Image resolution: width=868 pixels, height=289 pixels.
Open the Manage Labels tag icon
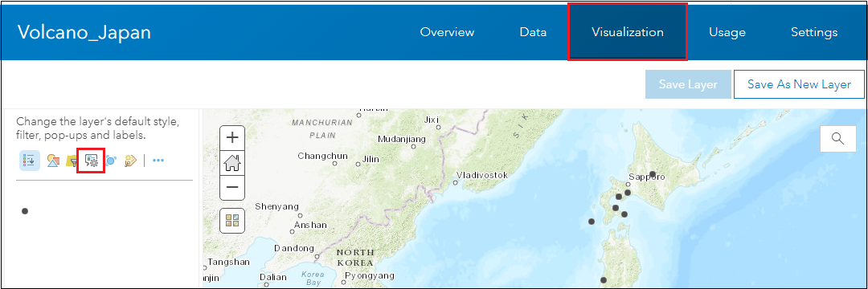[130, 161]
